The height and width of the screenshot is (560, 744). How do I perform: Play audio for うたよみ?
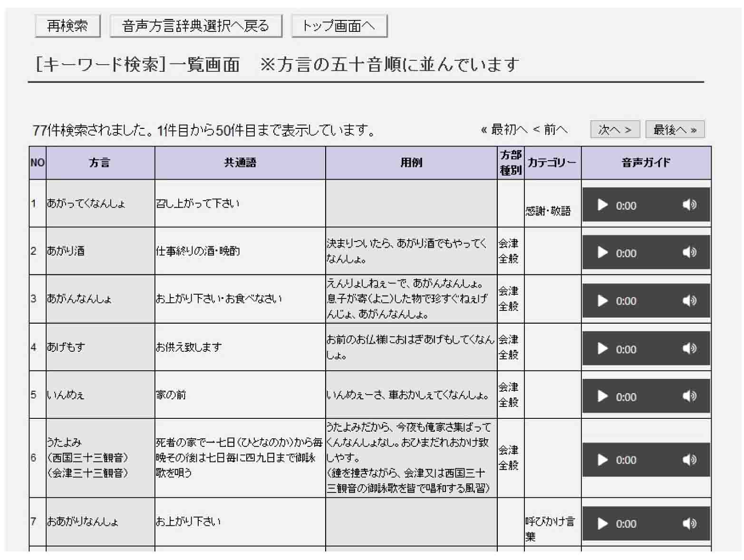(603, 460)
